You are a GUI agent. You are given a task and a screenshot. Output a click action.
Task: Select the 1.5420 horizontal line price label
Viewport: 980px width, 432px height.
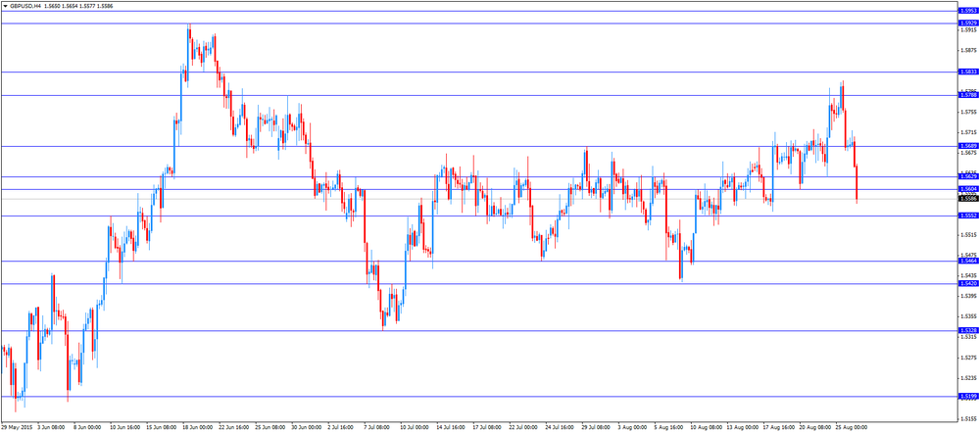coord(967,283)
